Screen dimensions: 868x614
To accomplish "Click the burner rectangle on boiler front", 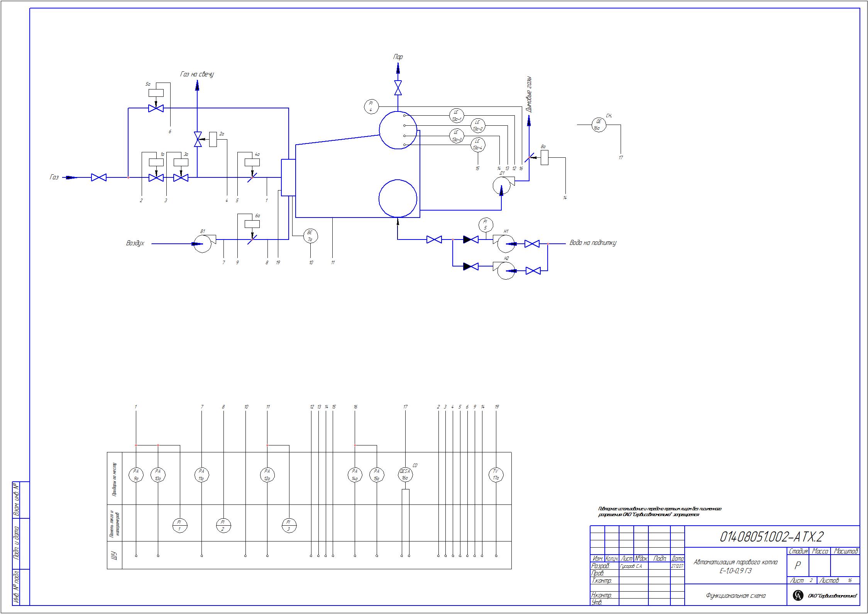I will 288,177.
